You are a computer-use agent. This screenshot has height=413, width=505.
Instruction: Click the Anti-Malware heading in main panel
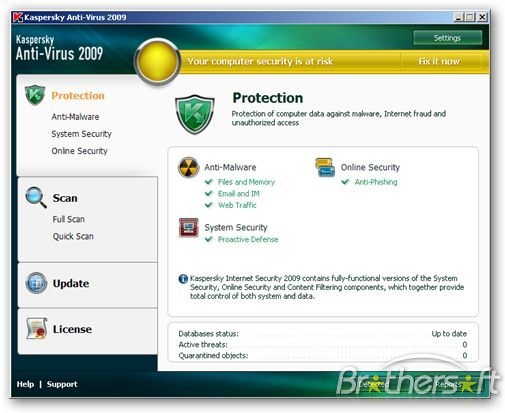tap(230, 167)
